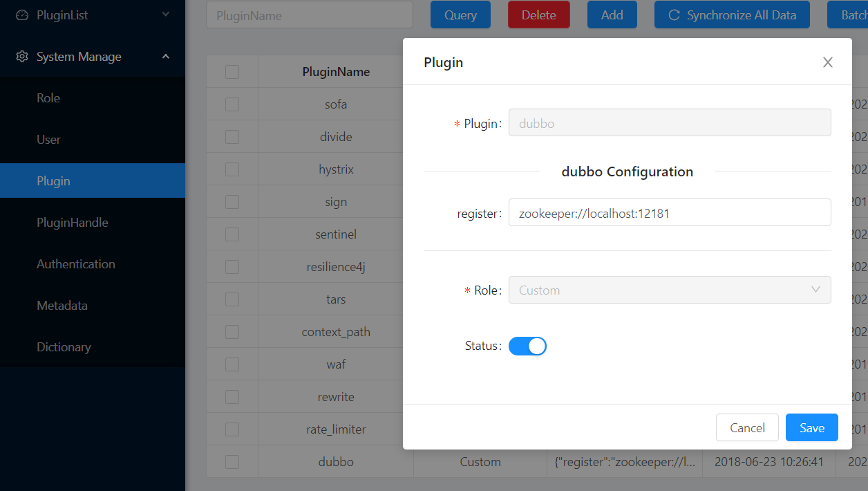
Task: Click the hystrix plugin name cell
Action: click(336, 169)
